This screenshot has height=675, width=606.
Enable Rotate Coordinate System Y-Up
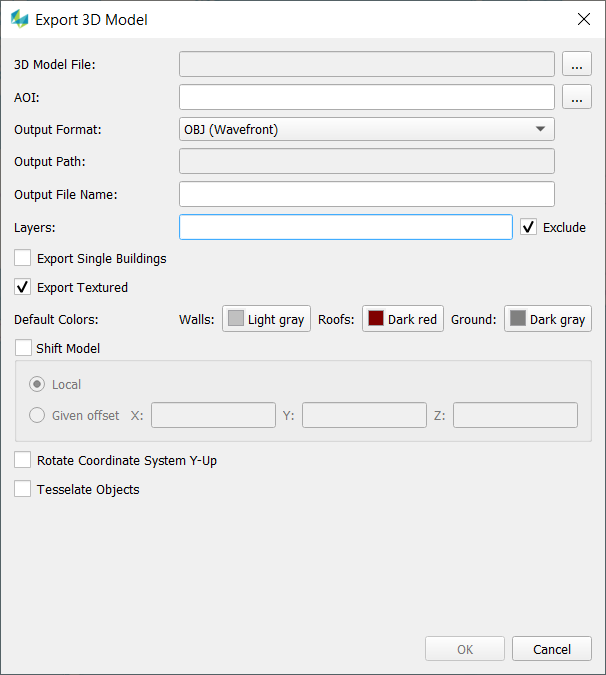23,461
